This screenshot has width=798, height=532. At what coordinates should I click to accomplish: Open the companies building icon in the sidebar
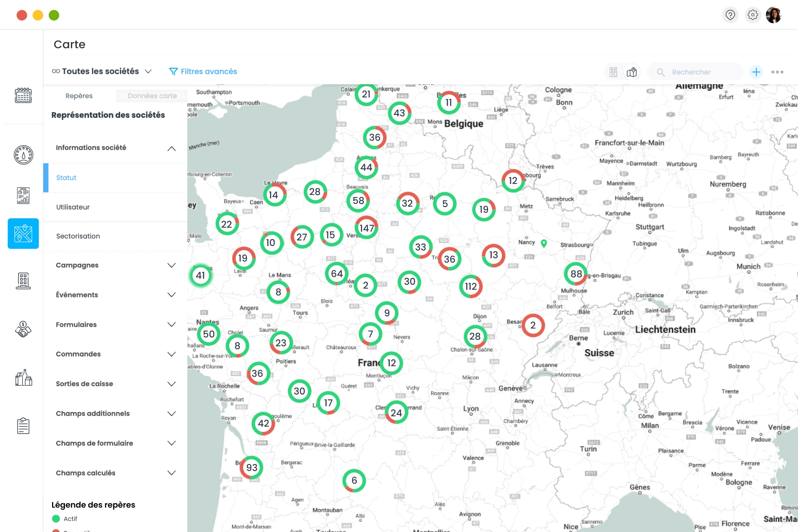pos(23,281)
